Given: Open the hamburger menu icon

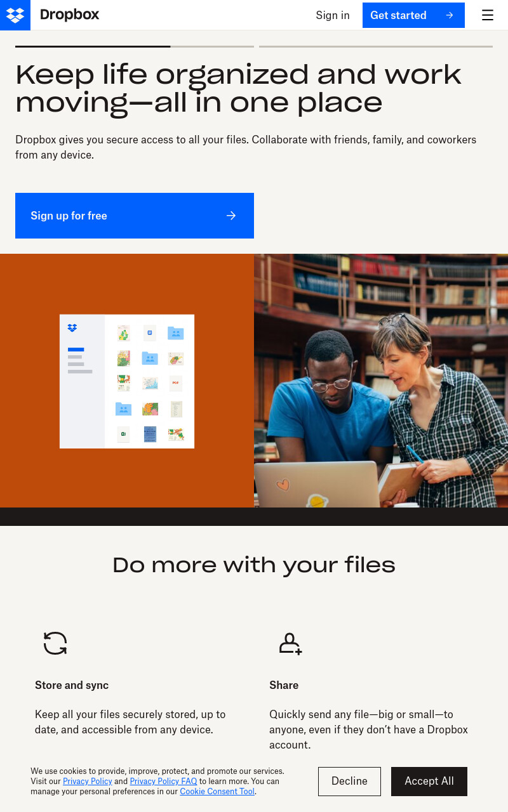Looking at the screenshot, I should tap(488, 15).
